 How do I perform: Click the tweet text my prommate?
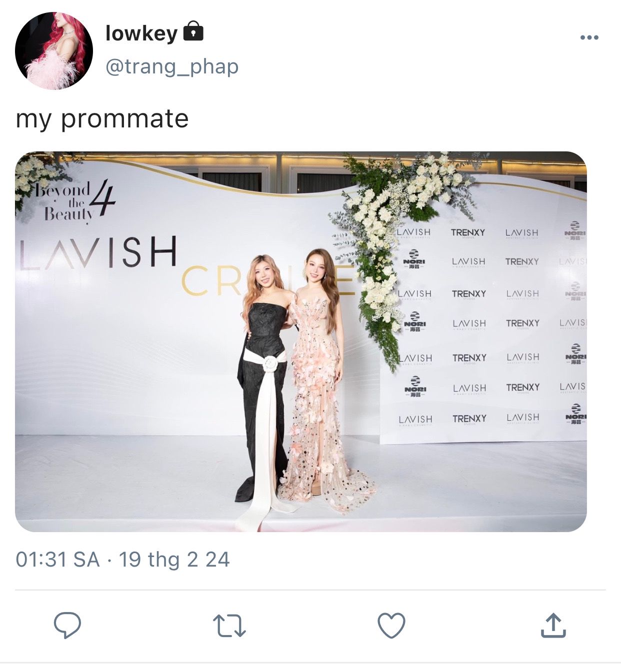[x=102, y=119]
